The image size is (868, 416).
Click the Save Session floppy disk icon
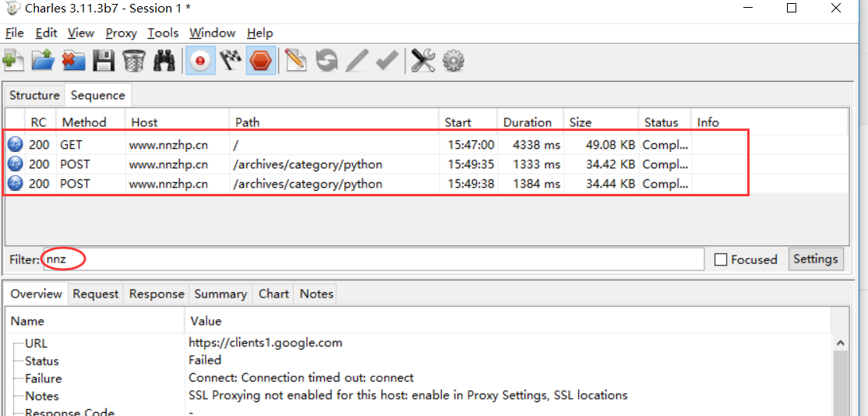pyautogui.click(x=104, y=60)
